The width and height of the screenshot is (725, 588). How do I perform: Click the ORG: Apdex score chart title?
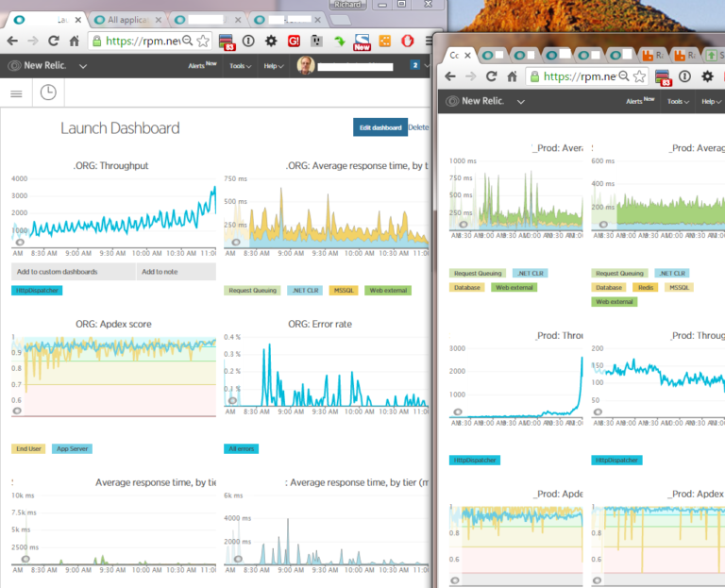[113, 324]
